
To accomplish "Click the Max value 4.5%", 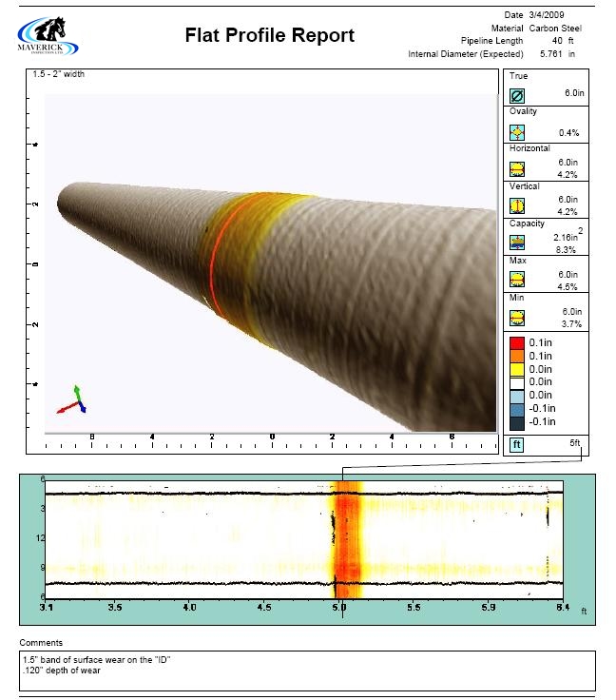I will (x=568, y=286).
